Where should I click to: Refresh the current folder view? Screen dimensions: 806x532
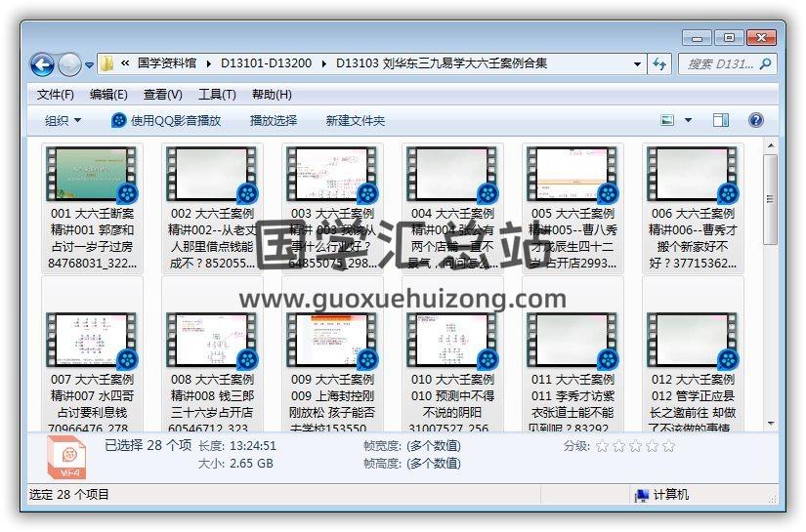pos(659,64)
